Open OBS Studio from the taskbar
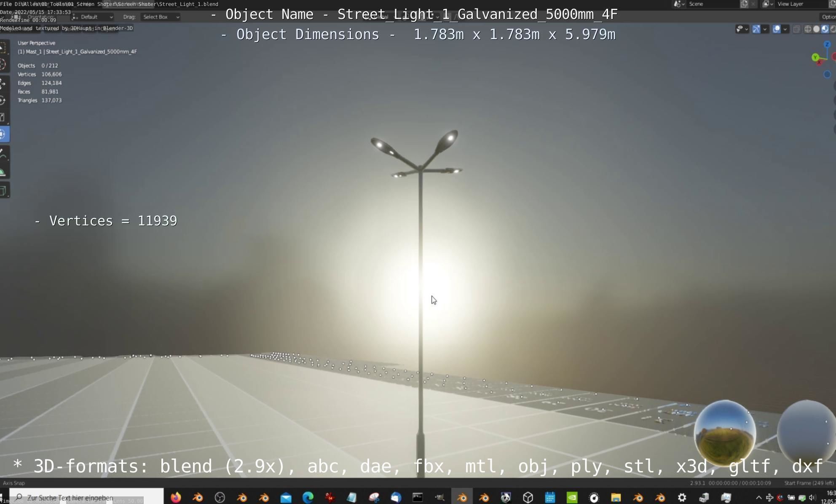 tap(220, 497)
